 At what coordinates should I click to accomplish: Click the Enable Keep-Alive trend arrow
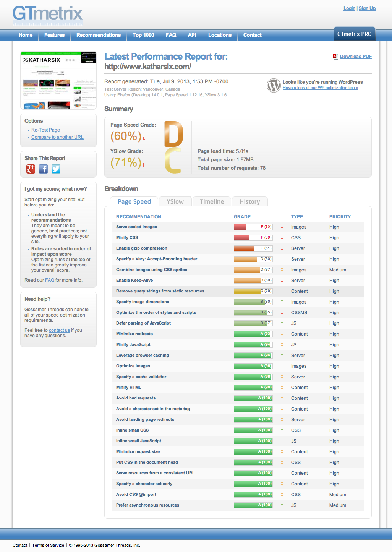pyautogui.click(x=282, y=281)
